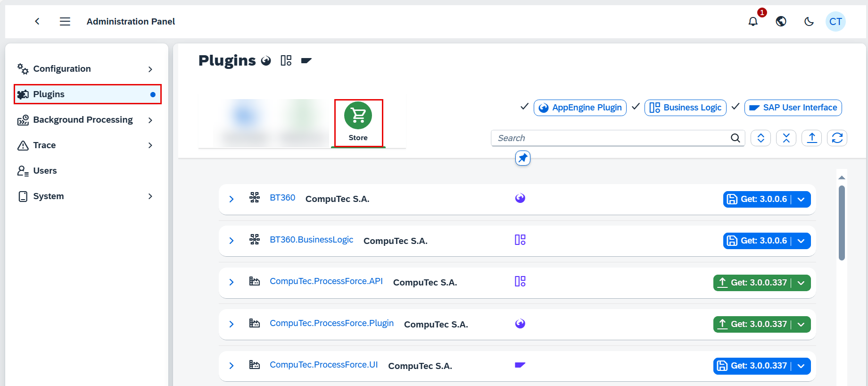Update CompuTec.ProcessForce.Plugin to 3.0.0.337

point(752,324)
